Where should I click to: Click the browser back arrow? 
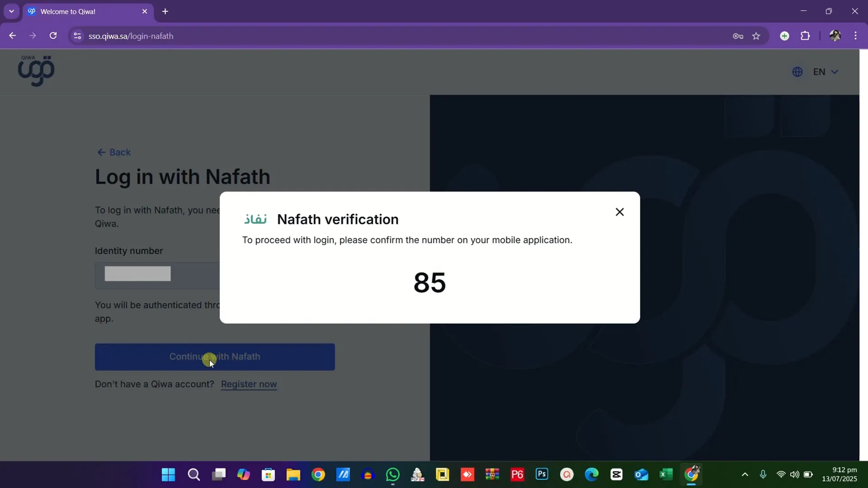tap(12, 36)
